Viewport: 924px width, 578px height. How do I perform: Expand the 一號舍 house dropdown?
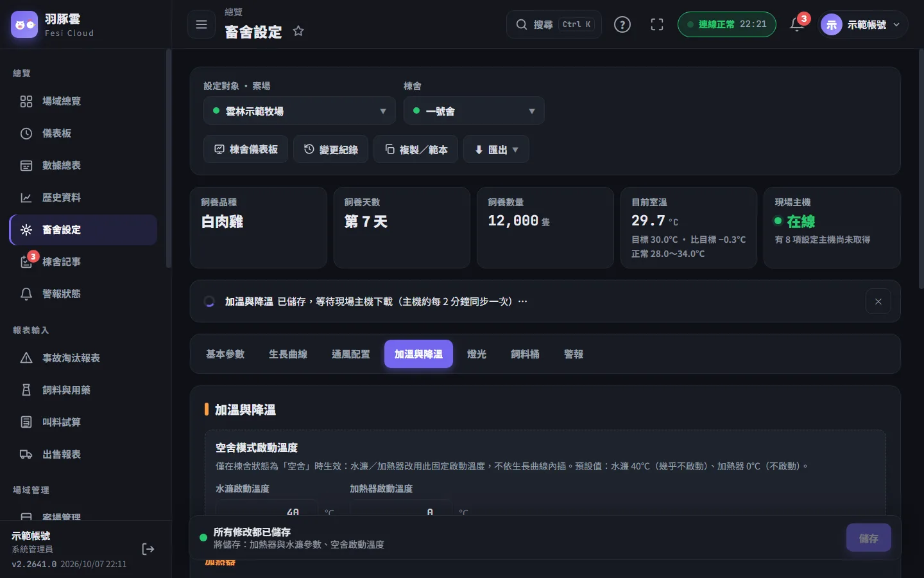coord(474,111)
